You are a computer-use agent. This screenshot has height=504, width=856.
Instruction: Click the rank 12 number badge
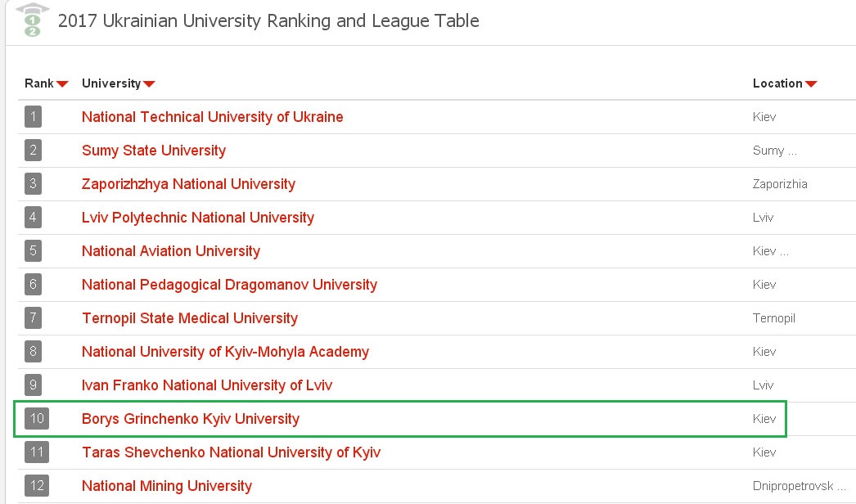(x=37, y=486)
